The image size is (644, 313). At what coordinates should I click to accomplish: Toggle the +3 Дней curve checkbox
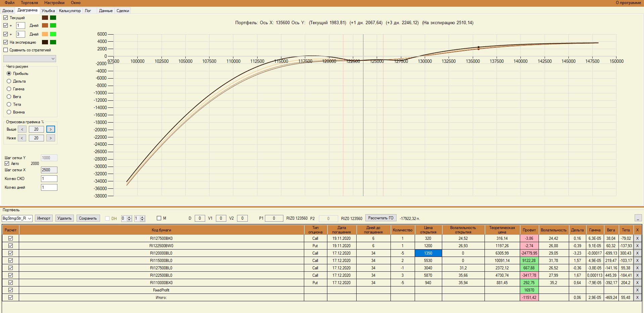[x=5, y=34]
